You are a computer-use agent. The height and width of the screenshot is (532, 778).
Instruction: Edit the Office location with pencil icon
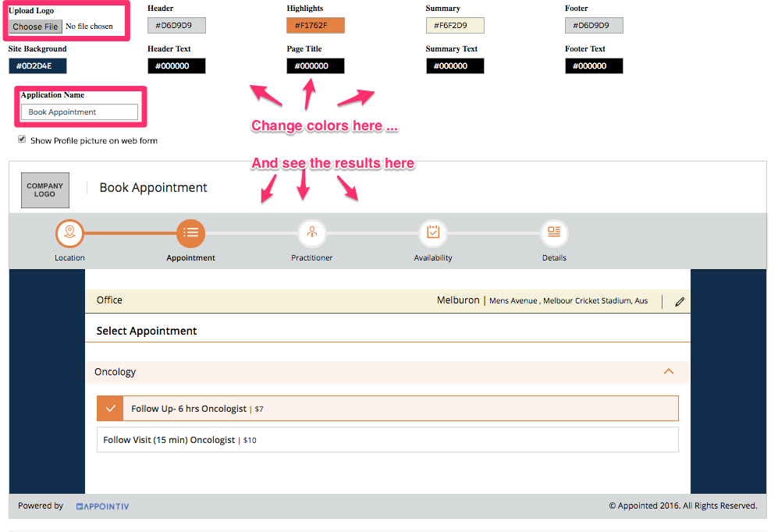coord(680,301)
